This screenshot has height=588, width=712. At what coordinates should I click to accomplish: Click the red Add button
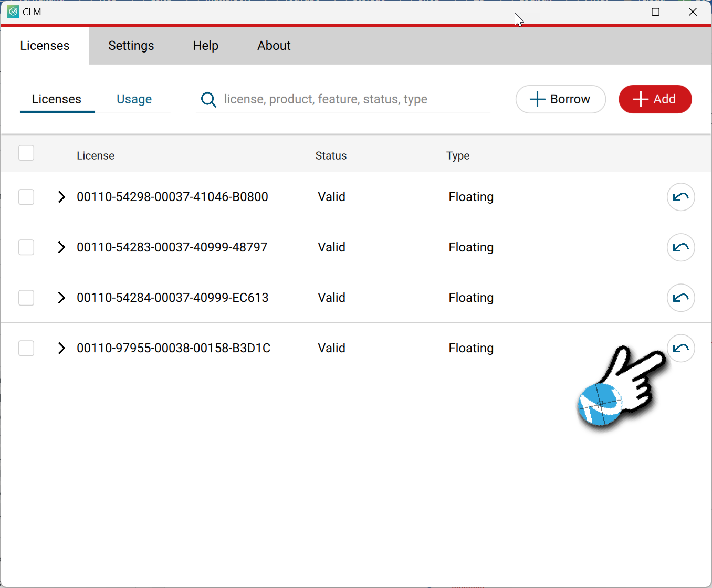655,99
